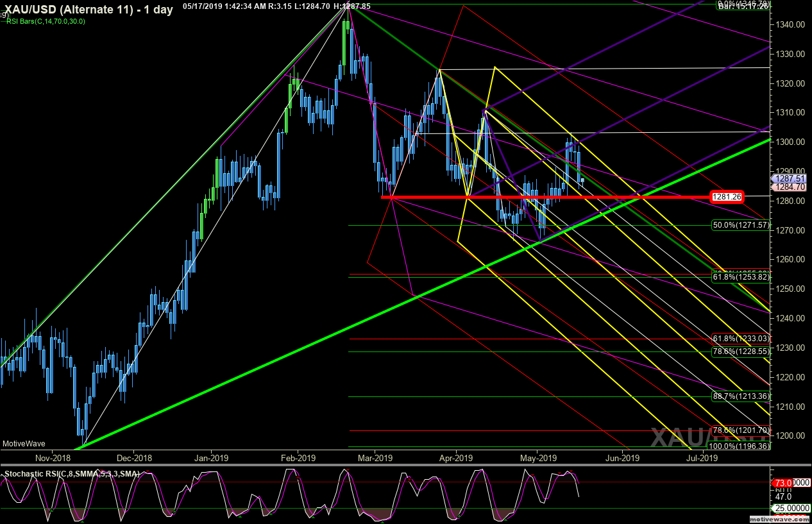Select the red 1281.26 price level tag
The height and width of the screenshot is (524, 812).
[x=727, y=197]
